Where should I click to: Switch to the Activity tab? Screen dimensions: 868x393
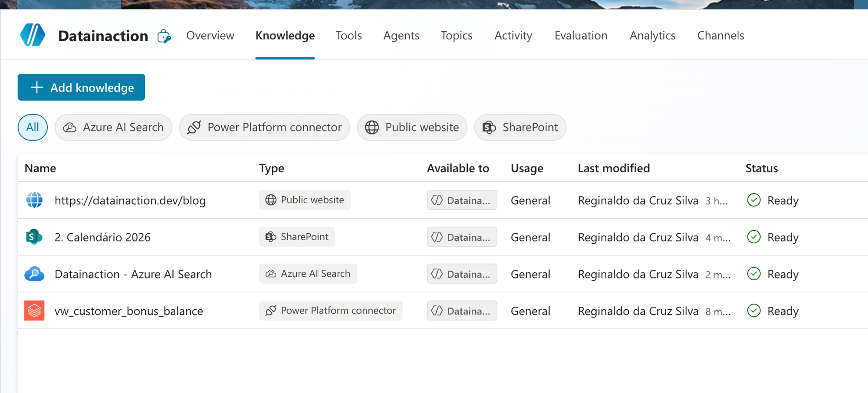(x=513, y=36)
